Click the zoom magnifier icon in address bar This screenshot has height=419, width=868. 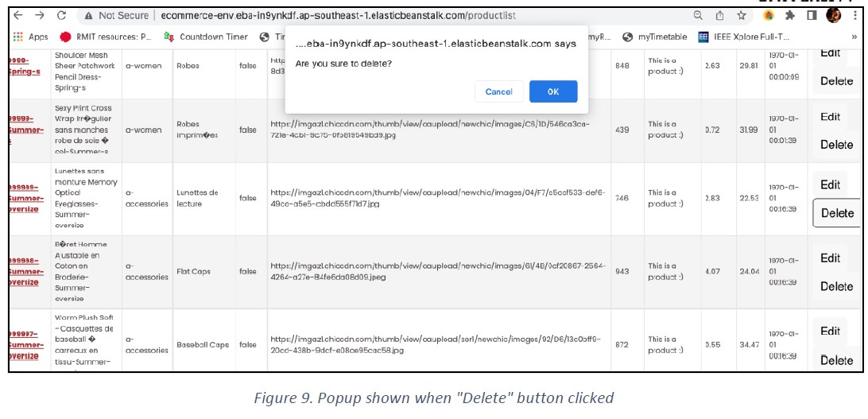point(699,15)
